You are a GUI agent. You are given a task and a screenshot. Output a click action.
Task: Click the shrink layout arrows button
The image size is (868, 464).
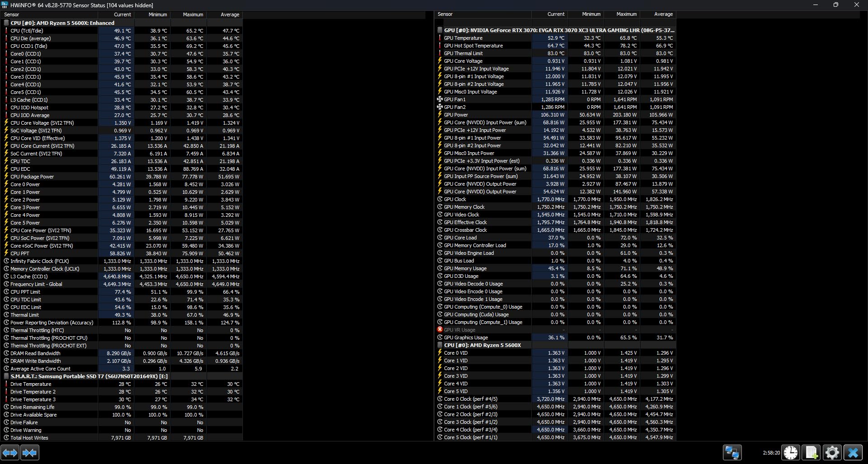click(30, 452)
